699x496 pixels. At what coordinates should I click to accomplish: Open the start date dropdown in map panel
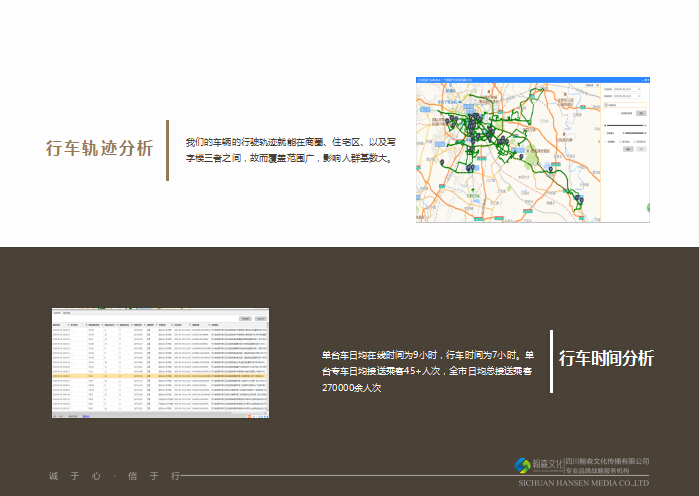[x=627, y=89]
